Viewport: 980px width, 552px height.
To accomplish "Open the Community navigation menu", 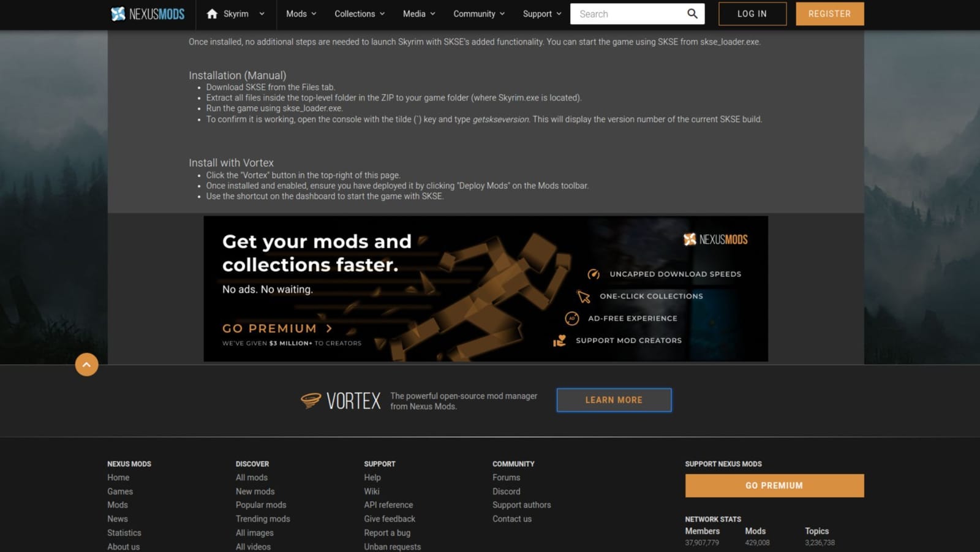I will (x=479, y=13).
